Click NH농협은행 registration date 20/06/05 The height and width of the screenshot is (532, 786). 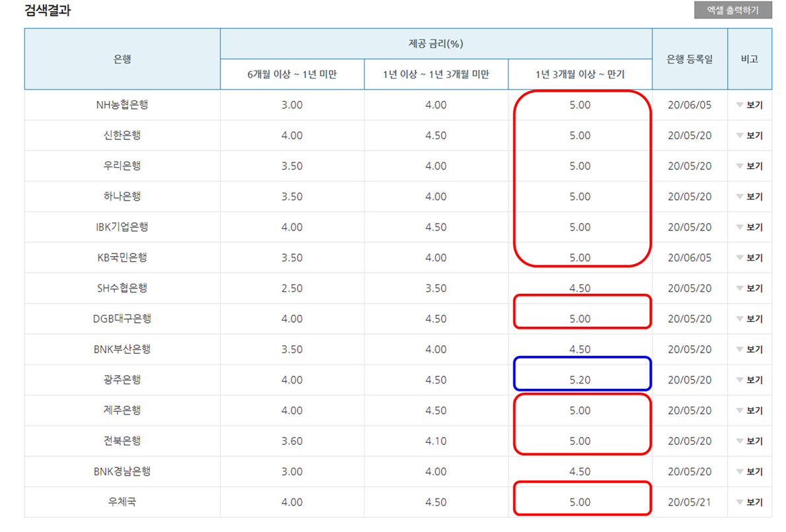coord(690,105)
